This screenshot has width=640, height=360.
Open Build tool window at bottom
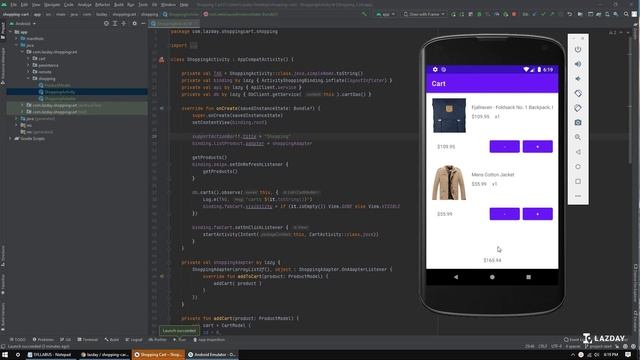pyautogui.click(x=111, y=340)
